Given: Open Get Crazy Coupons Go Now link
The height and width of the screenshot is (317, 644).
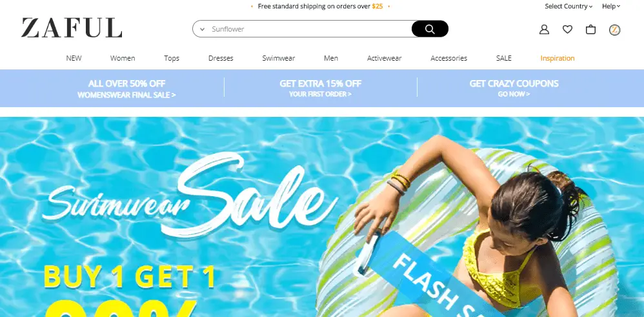Looking at the screenshot, I should (514, 88).
